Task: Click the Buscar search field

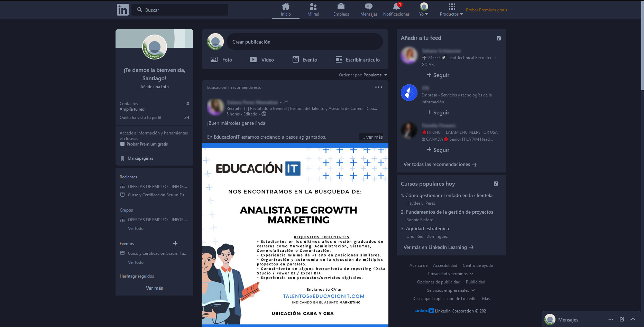Action: (x=180, y=10)
